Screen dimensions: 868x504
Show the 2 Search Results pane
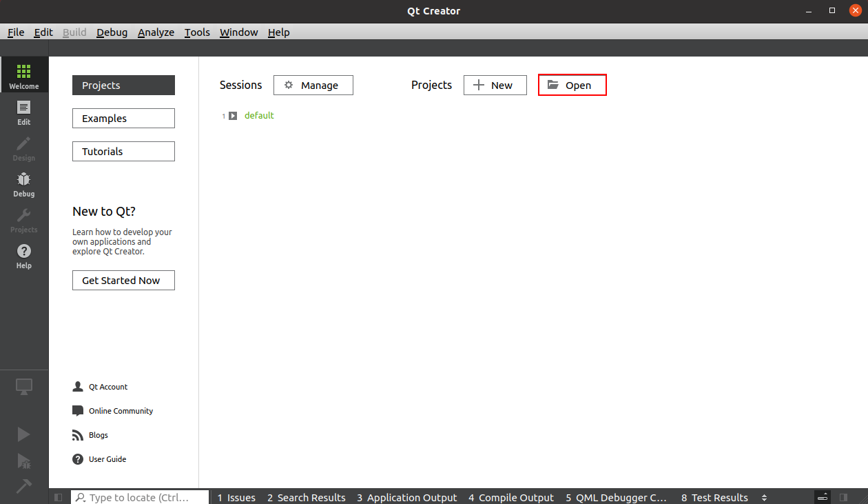pos(307,497)
